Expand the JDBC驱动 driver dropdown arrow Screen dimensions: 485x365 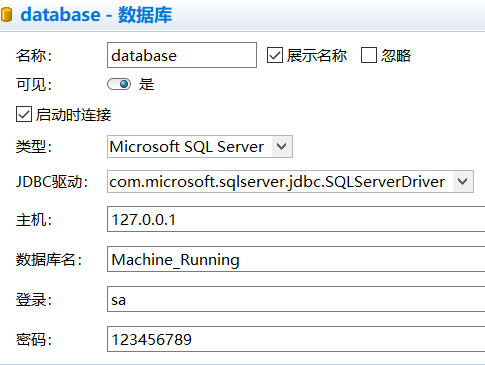point(463,182)
